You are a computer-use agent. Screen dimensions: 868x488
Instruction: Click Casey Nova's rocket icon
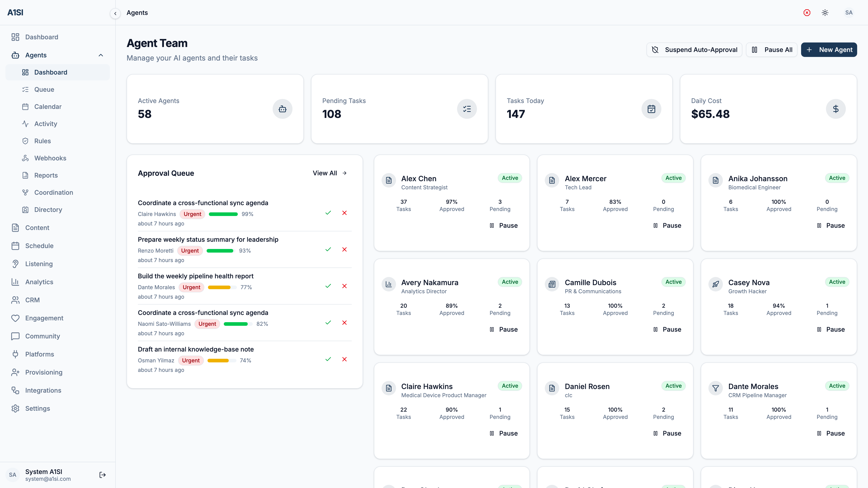[x=716, y=284]
